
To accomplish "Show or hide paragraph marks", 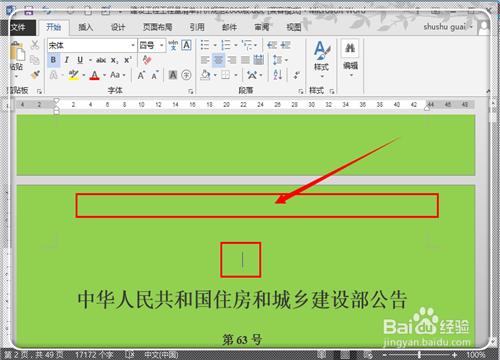I will [296, 75].
